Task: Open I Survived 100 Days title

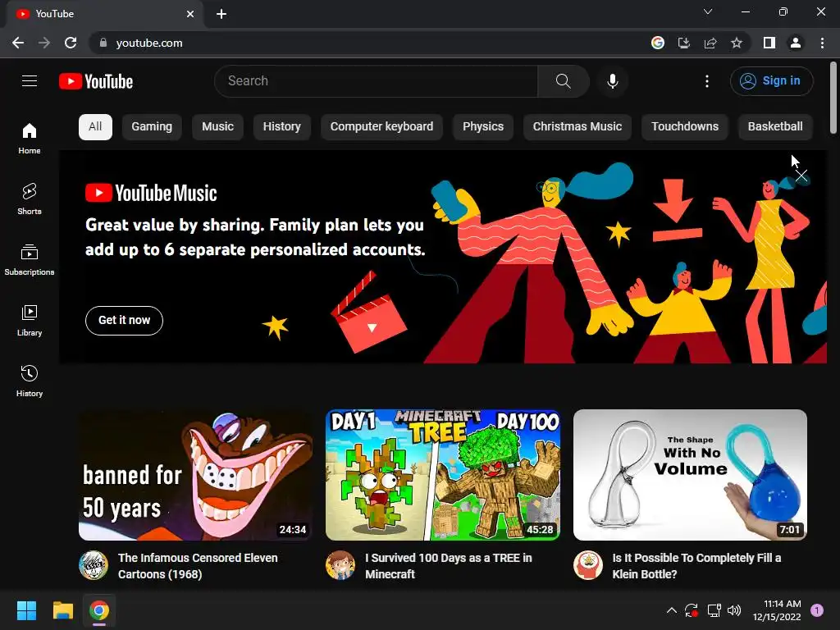Action: (x=449, y=566)
